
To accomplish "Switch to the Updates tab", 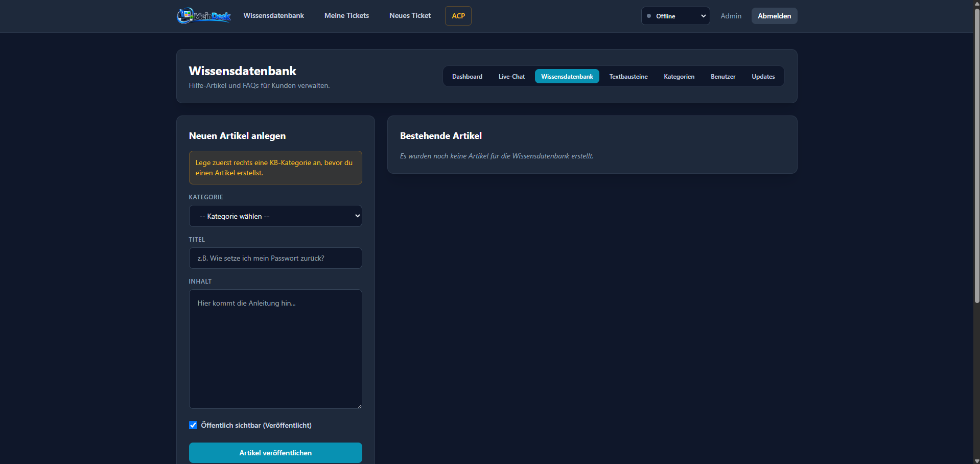I will (763, 77).
